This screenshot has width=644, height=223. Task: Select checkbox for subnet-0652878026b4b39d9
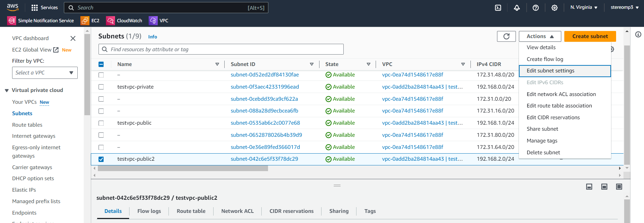(x=101, y=135)
